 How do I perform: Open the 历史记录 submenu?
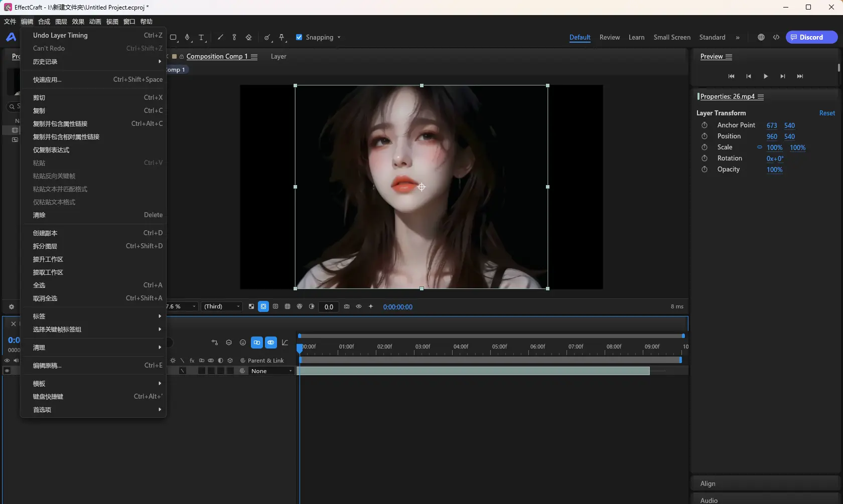coord(93,62)
